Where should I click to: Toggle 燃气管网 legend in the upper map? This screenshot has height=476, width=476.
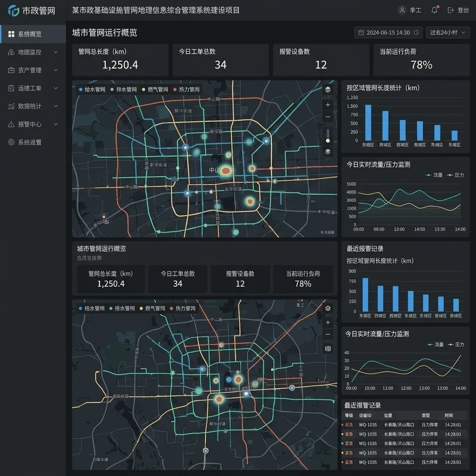(x=155, y=90)
